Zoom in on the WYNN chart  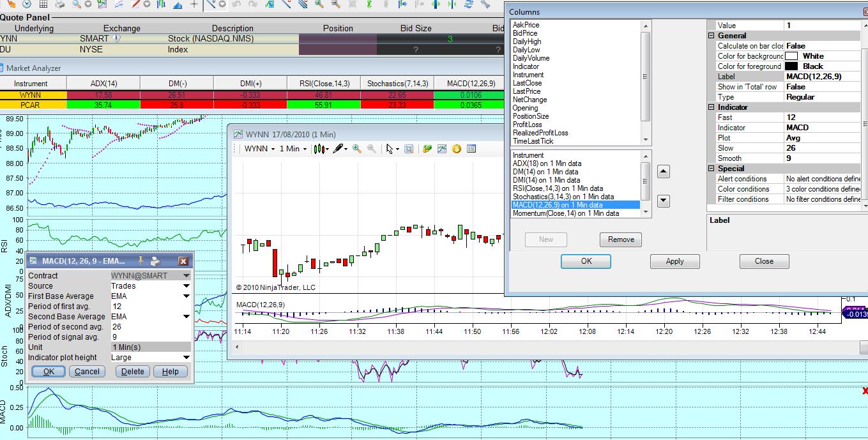point(356,149)
